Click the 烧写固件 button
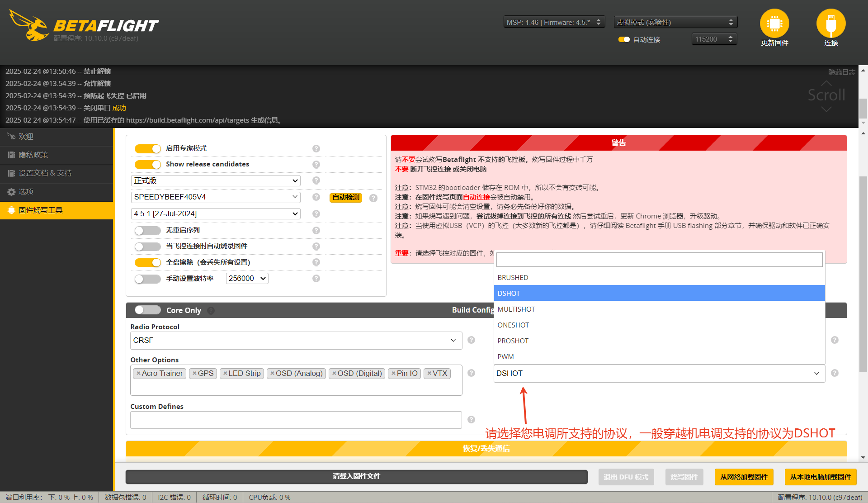 click(x=684, y=477)
